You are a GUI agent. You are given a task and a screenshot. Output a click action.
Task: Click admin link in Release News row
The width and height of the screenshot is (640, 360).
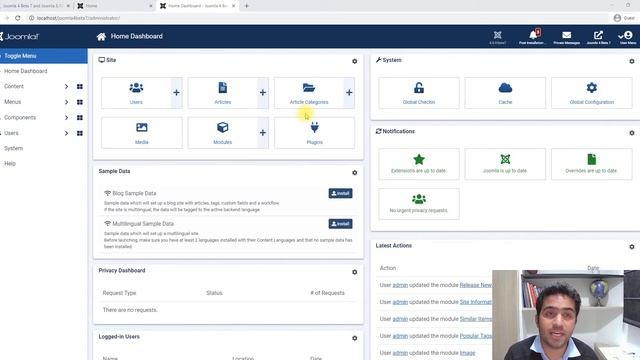click(x=400, y=285)
